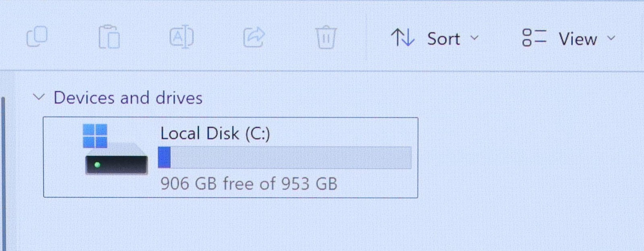Open the Sort menu by its label

443,39
